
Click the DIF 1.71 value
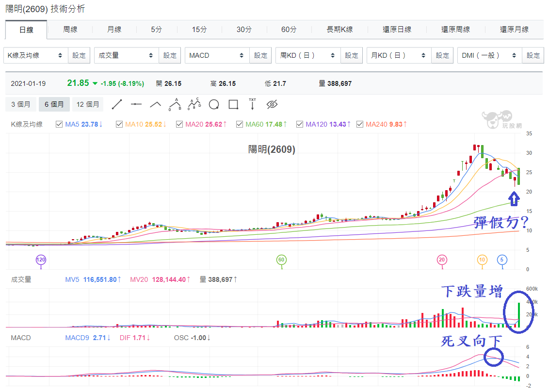click(x=135, y=338)
